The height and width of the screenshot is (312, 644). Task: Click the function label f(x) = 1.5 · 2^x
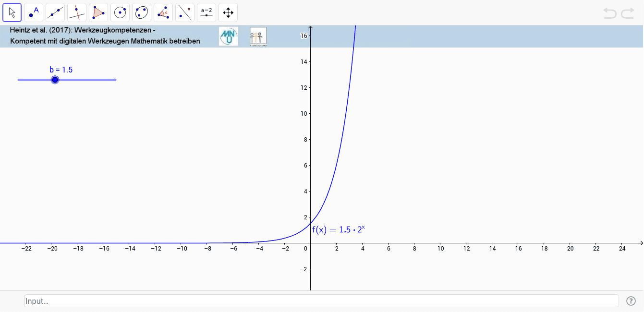click(x=339, y=229)
